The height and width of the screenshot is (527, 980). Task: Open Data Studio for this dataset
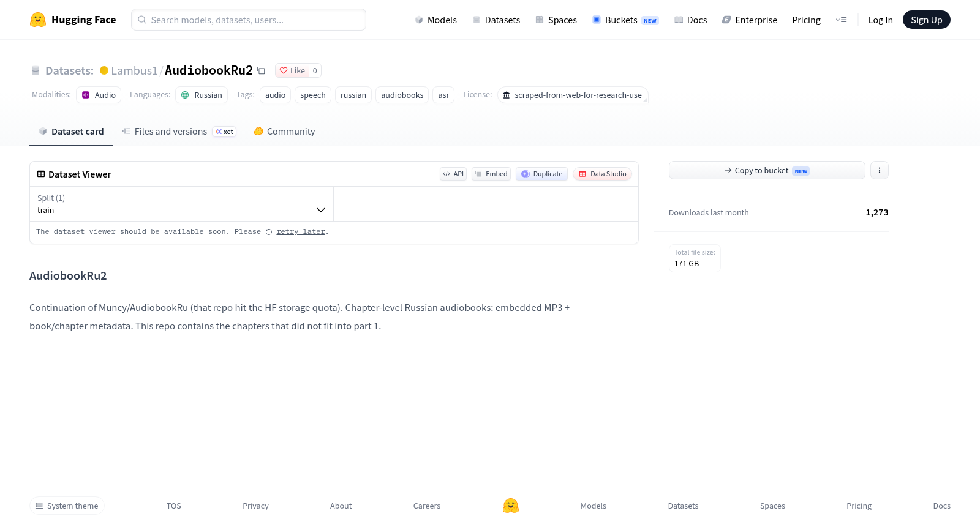point(602,174)
